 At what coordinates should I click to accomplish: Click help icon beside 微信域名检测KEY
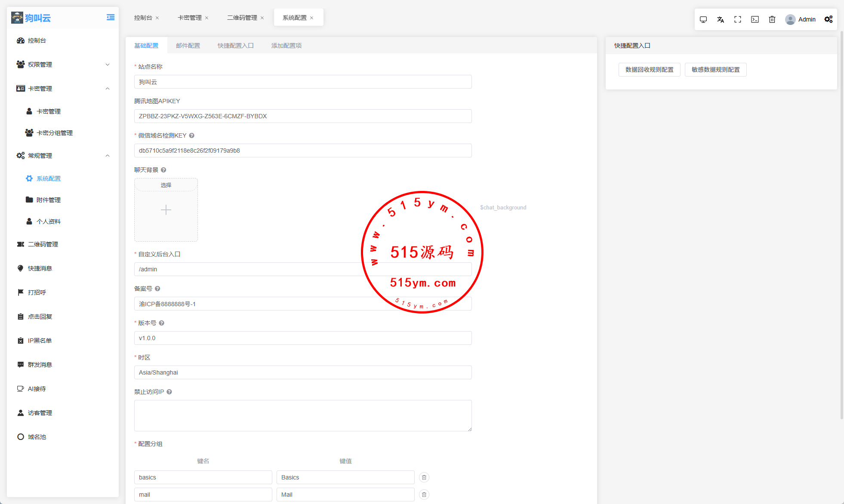click(192, 135)
